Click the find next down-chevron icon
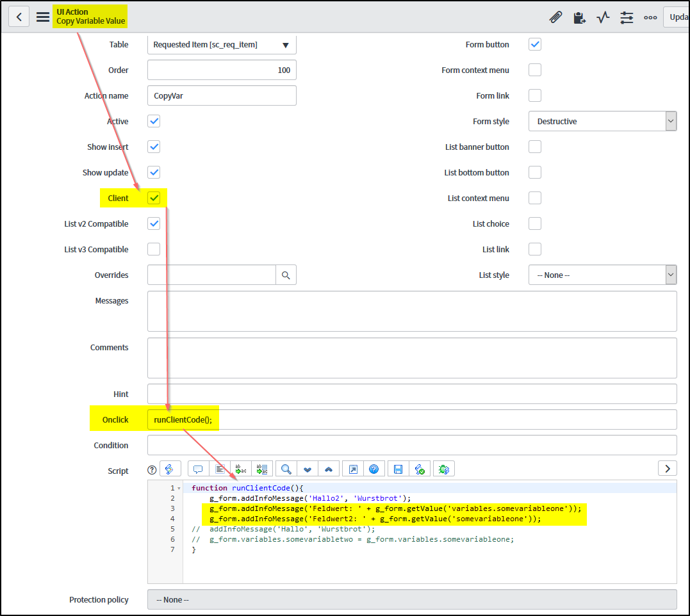The width and height of the screenshot is (690, 616). click(307, 469)
